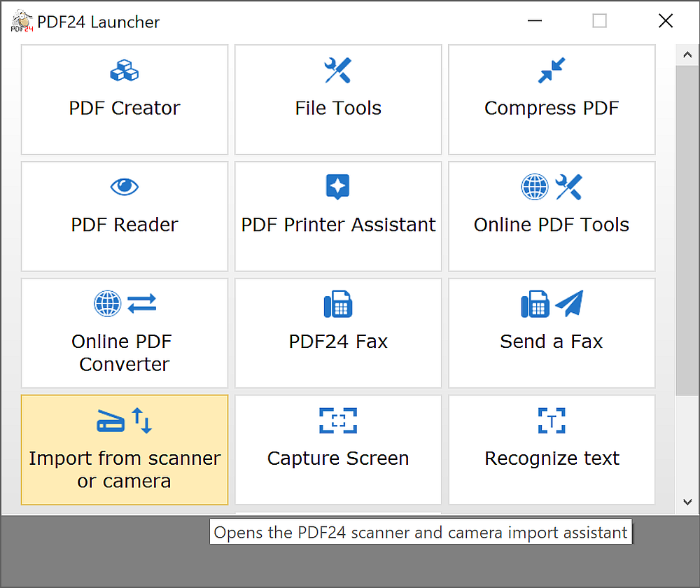The width and height of the screenshot is (700, 588).
Task: Close the PDF24 Launcher window
Action: pos(666,21)
